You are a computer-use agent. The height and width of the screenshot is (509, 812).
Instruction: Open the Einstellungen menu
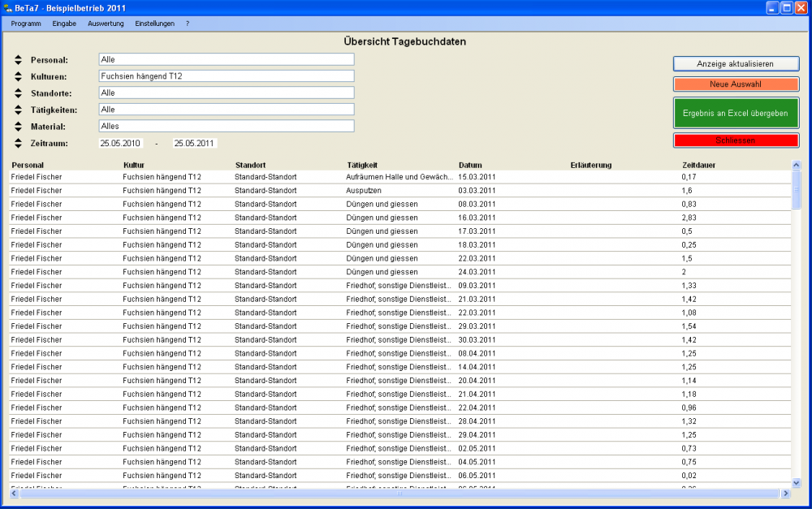(154, 24)
